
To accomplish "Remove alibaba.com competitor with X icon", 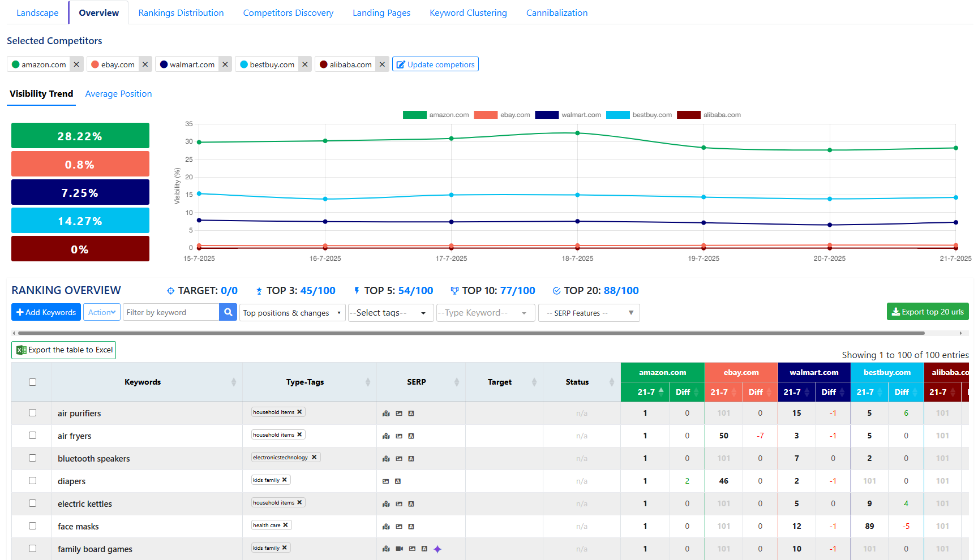I will (382, 64).
